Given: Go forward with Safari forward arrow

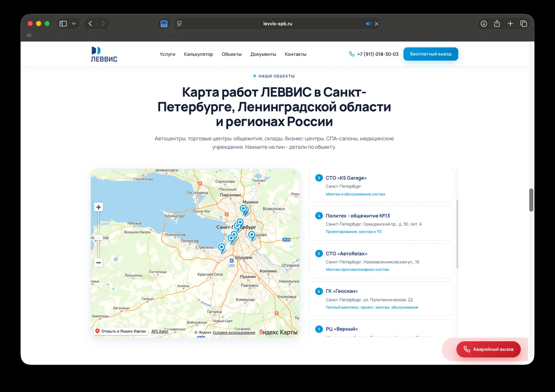Looking at the screenshot, I should point(103,23).
